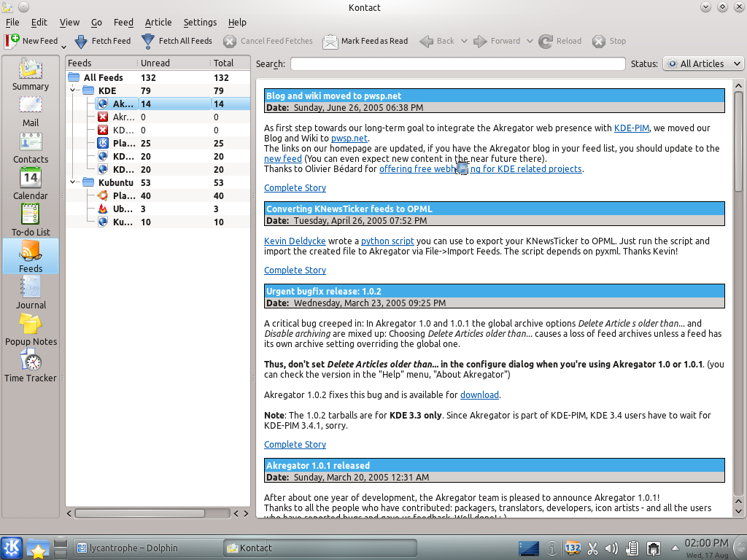Open the Kevin Deldycke link
This screenshot has width=747, height=560.
295,241
